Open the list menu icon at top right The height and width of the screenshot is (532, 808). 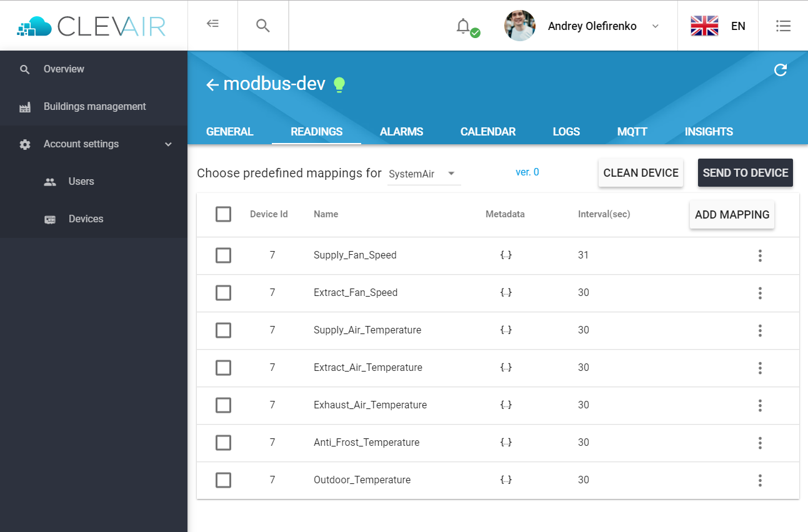coord(783,26)
